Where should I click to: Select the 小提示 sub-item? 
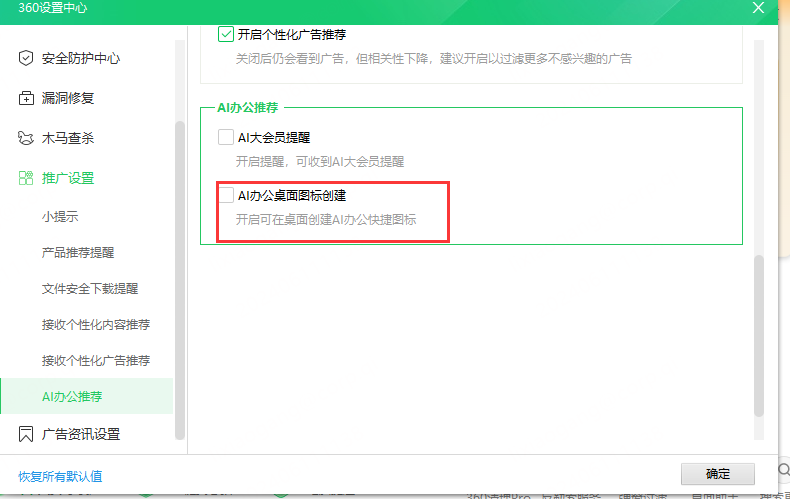tap(60, 217)
